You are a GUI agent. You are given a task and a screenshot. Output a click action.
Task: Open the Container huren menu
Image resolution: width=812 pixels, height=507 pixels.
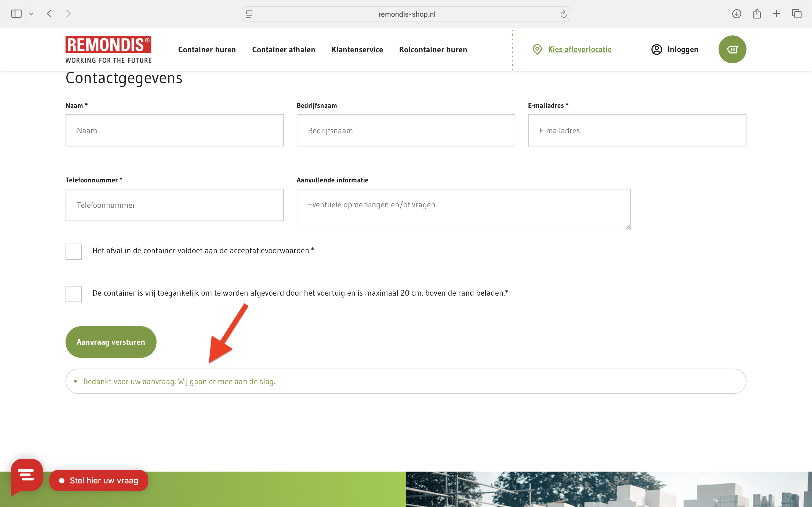(207, 50)
